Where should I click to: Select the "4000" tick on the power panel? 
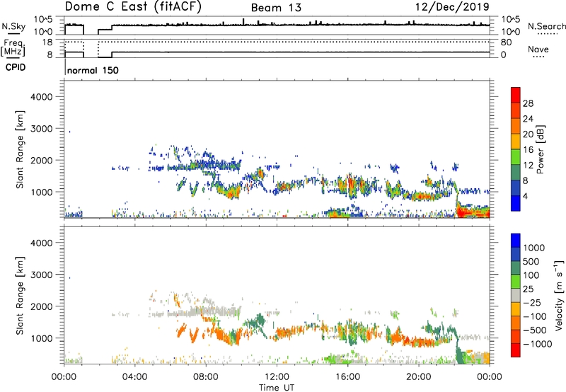click(41, 97)
